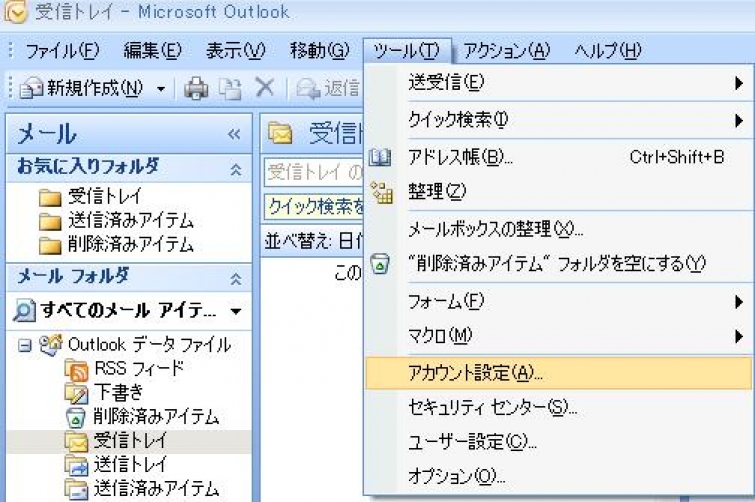This screenshot has height=502, width=755.
Task: Close the open ツール(T) menu
Action: pyautogui.click(x=407, y=51)
